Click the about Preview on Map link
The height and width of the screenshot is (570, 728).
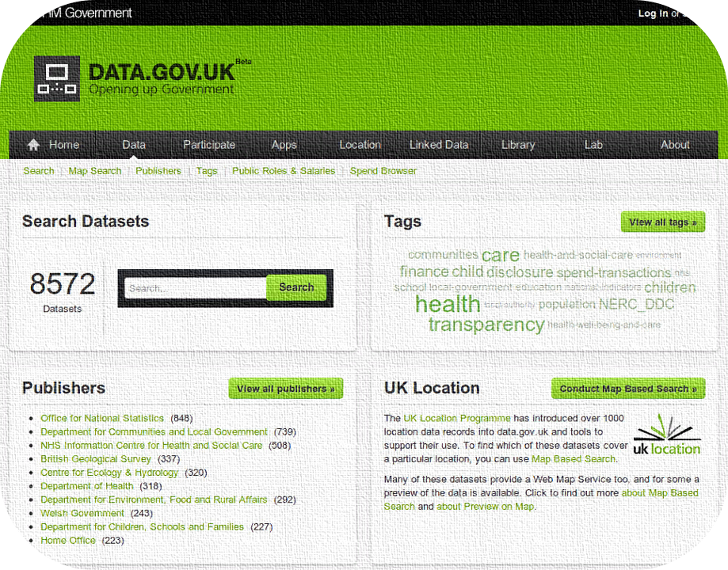pos(485,507)
